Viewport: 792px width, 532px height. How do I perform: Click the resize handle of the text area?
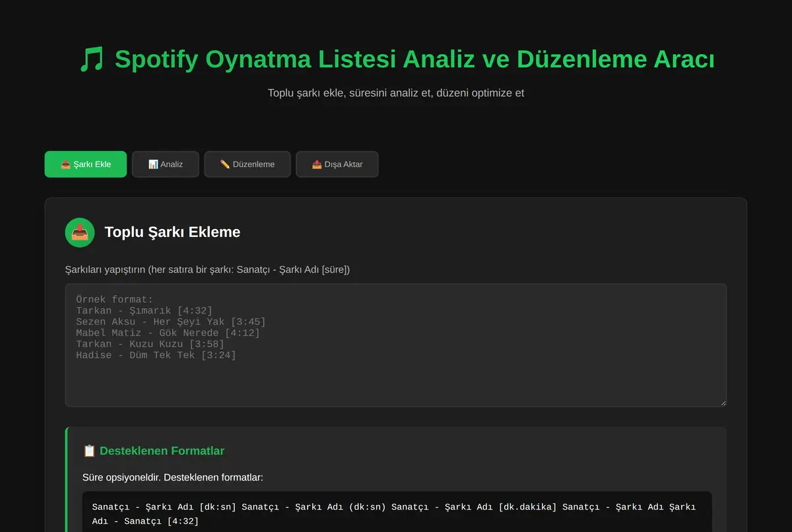click(722, 402)
